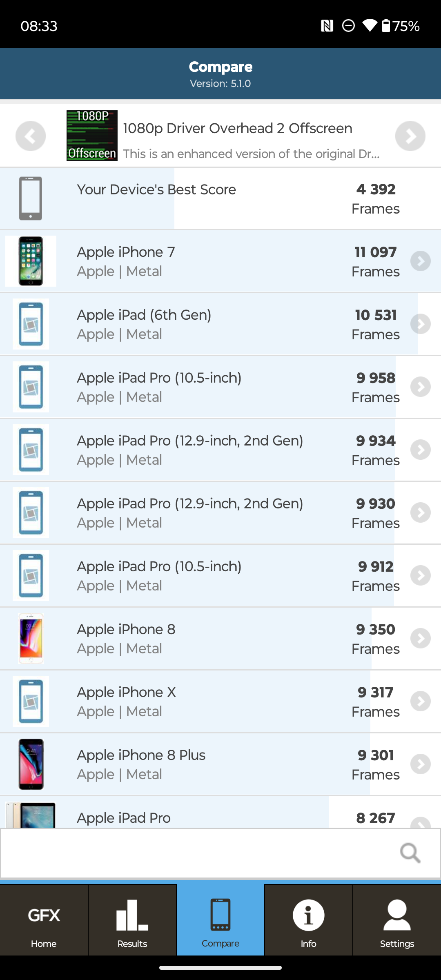Open 1080P Offscreen test thumbnail
Image resolution: width=441 pixels, height=980 pixels.
pos(92,136)
